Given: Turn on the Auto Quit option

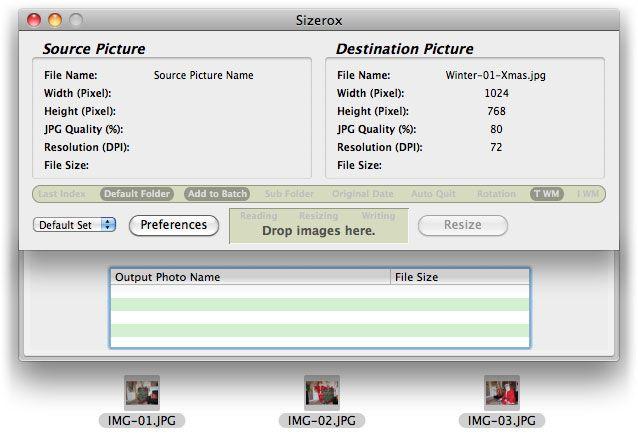Looking at the screenshot, I should [436, 194].
